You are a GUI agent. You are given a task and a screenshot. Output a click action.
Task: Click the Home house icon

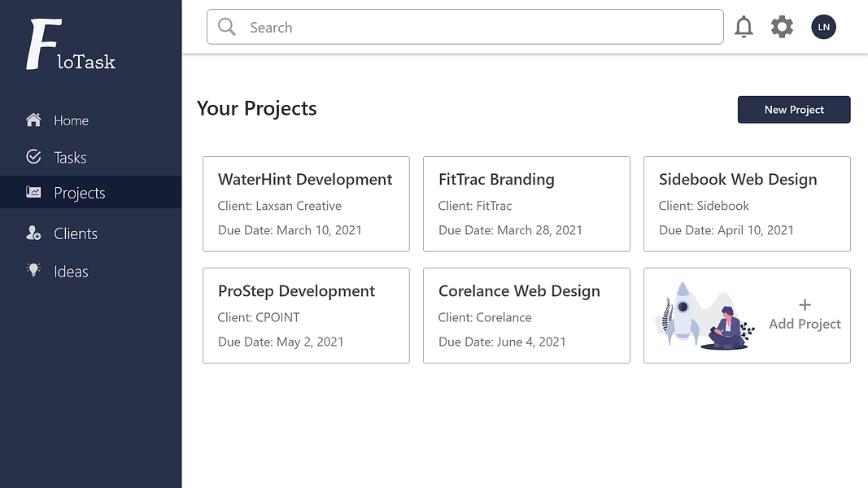click(33, 120)
